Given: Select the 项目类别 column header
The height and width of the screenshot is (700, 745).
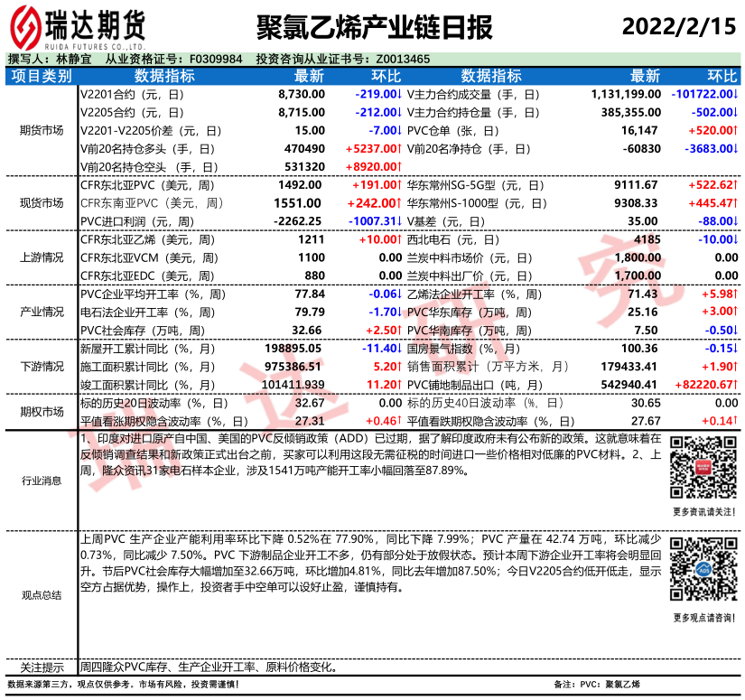Looking at the screenshot, I should tap(42, 76).
